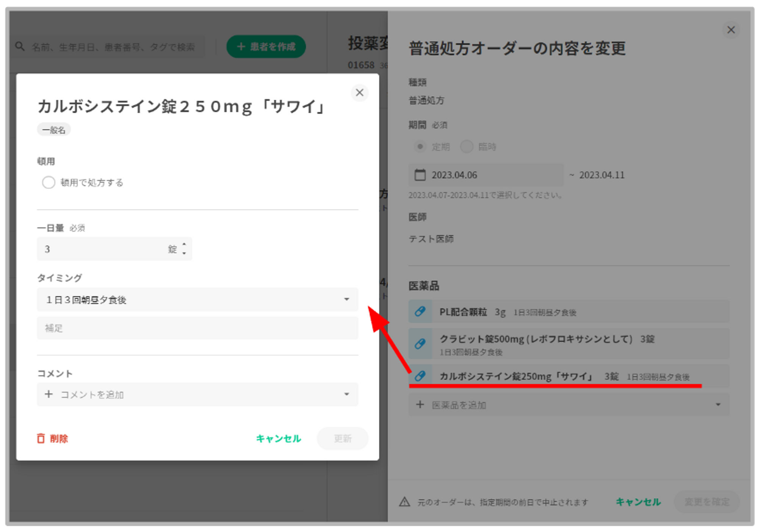
Task: Click the trash icon next to 削除
Action: pyautogui.click(x=41, y=438)
